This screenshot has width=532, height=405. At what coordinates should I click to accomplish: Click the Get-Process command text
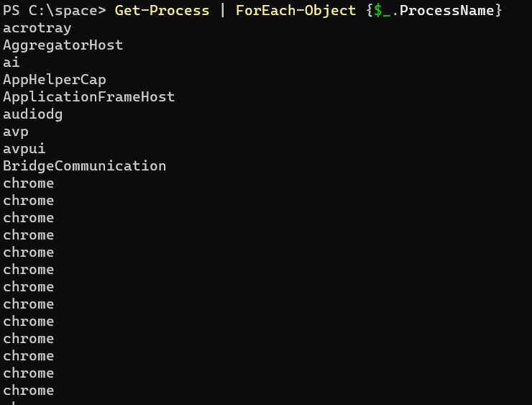click(162, 11)
